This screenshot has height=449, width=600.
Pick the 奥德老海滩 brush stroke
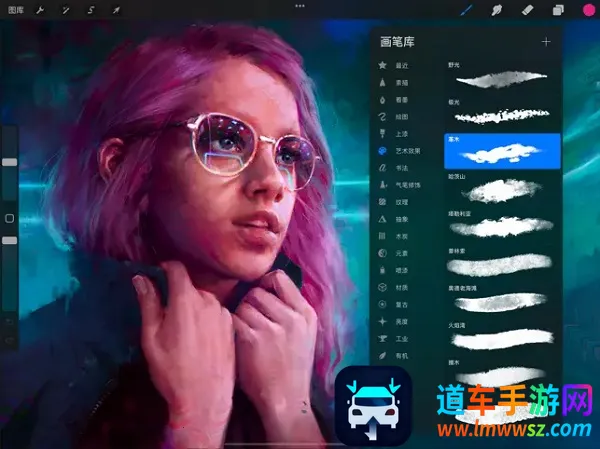(x=502, y=300)
